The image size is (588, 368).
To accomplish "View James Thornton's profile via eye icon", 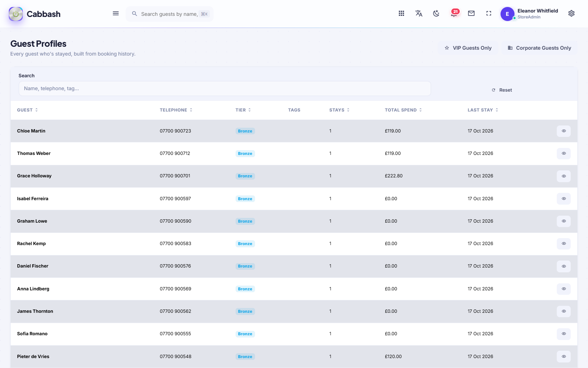I will point(563,311).
